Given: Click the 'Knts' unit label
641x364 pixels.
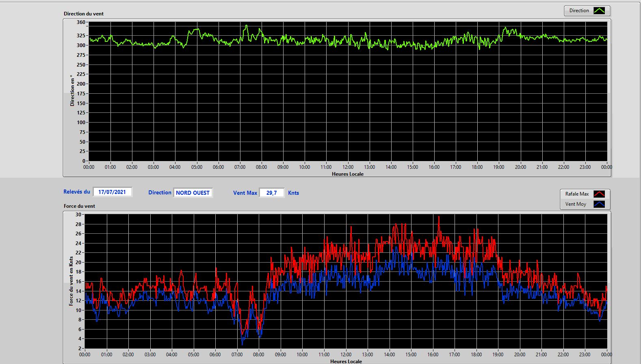Looking at the screenshot, I should pyautogui.click(x=293, y=193).
